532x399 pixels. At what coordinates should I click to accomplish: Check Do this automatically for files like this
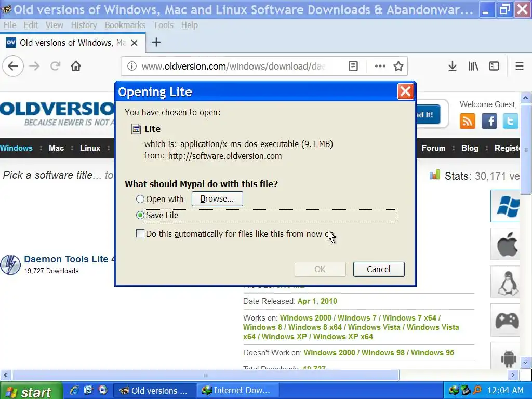click(140, 233)
